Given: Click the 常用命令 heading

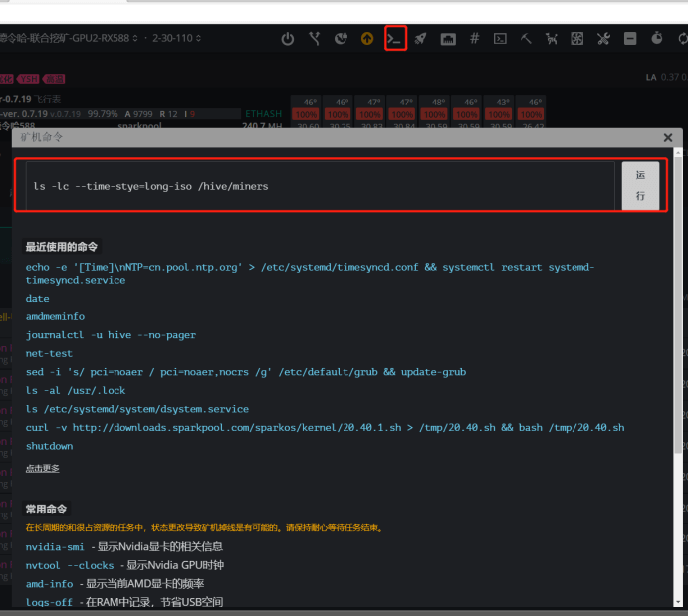Looking at the screenshot, I should click(x=46, y=510).
